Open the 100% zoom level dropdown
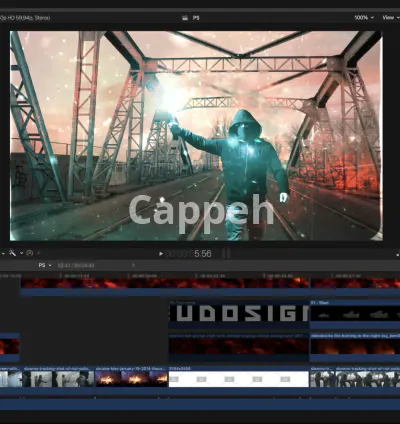The width and height of the screenshot is (400, 424). tap(364, 17)
